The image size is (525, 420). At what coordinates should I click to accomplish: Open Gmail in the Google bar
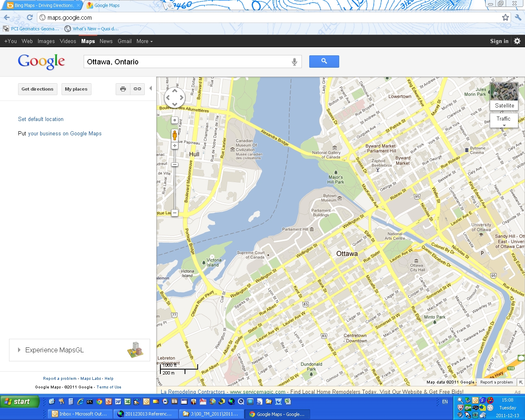tap(125, 41)
